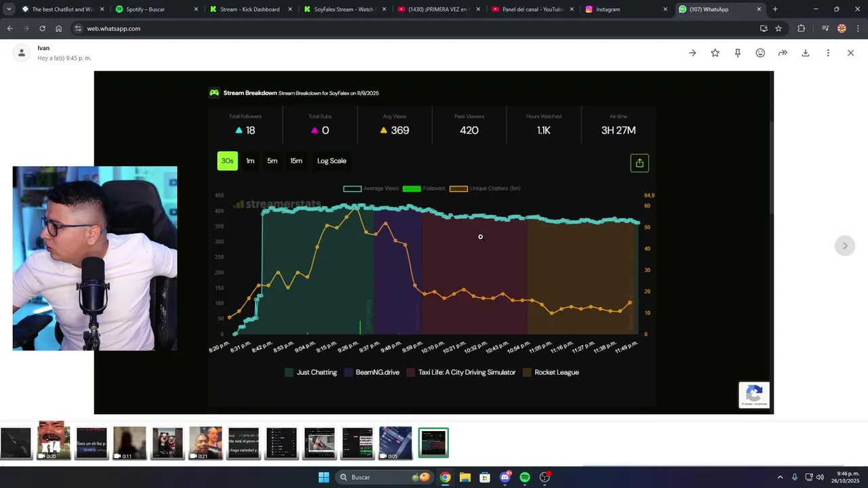
Task: Open the 0:11 video thumbnail
Action: (x=130, y=443)
